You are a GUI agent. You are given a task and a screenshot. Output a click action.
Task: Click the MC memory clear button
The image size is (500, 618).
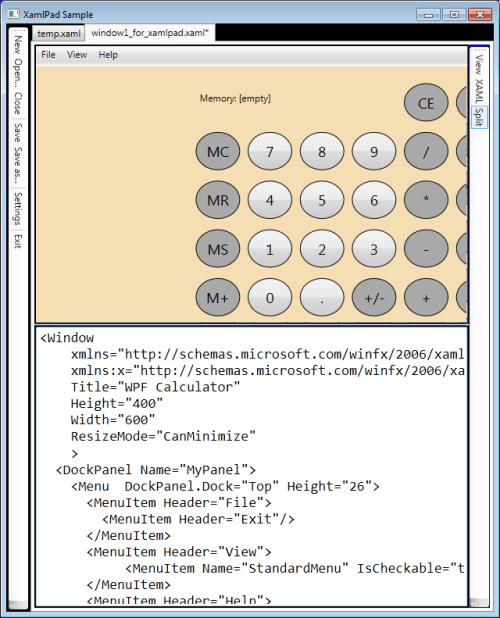pyautogui.click(x=218, y=152)
